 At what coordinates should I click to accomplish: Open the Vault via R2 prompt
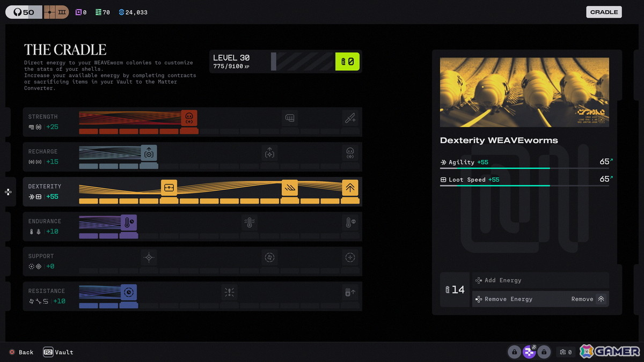pos(58,352)
